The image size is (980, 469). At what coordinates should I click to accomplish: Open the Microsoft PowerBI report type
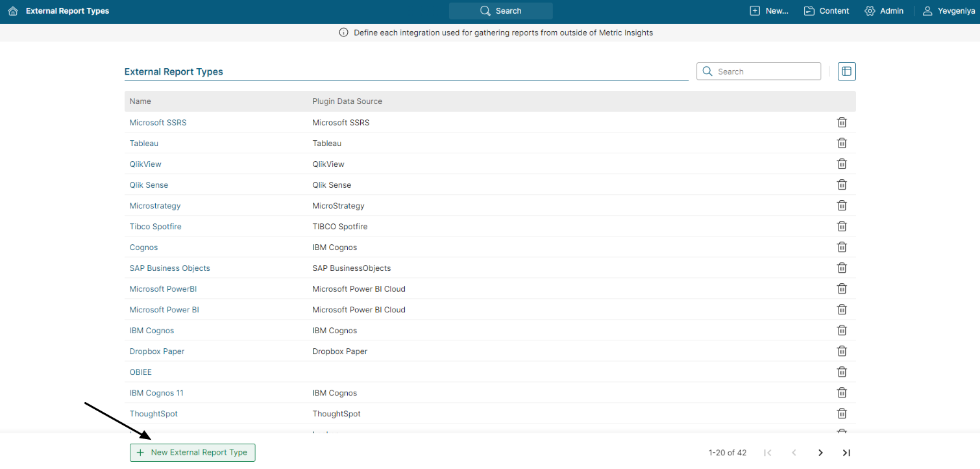click(163, 288)
